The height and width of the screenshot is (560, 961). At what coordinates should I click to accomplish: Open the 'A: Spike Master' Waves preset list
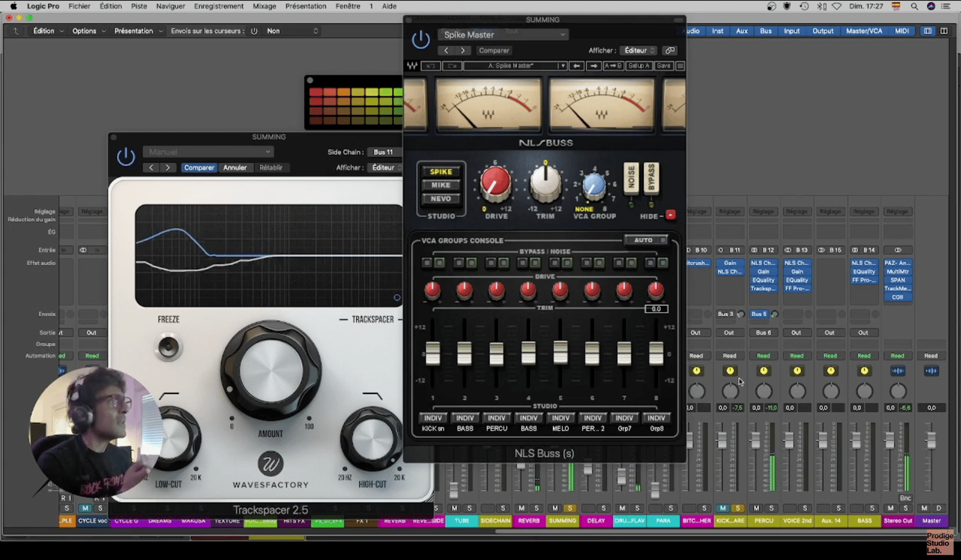coord(516,65)
